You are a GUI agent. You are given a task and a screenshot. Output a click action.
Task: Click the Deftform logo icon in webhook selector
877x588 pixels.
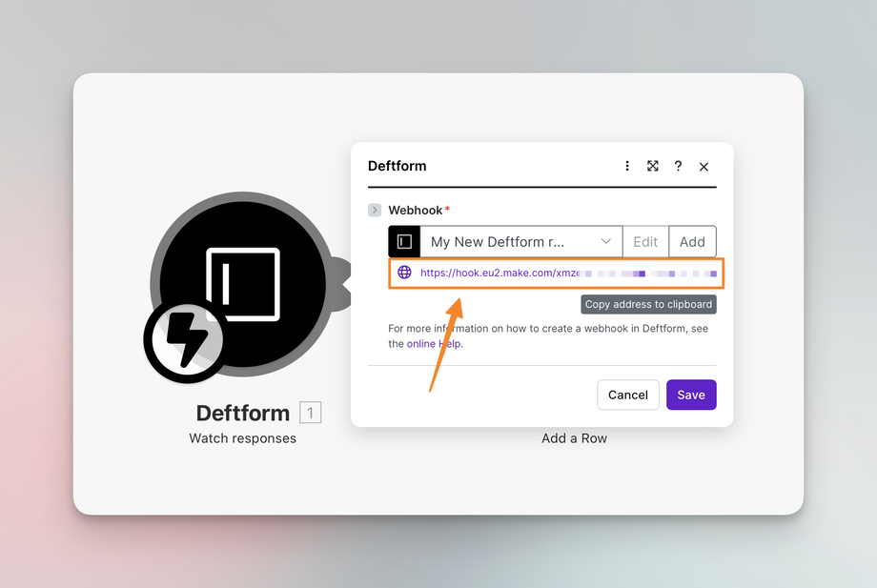click(x=404, y=241)
